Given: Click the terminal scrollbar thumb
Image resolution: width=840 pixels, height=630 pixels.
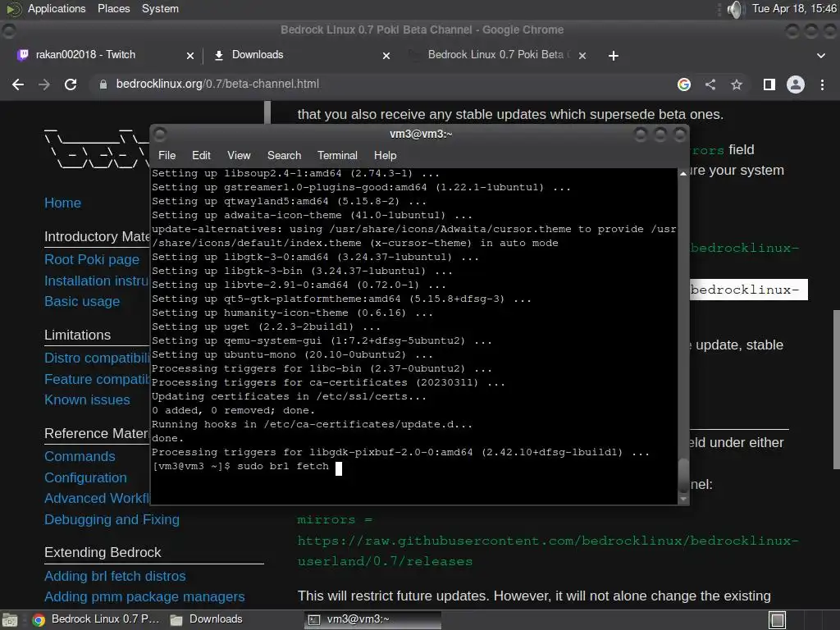Looking at the screenshot, I should click(683, 475).
